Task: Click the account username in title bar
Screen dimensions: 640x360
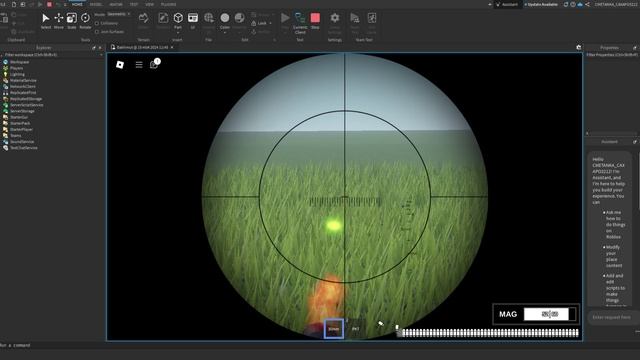Action: click(x=616, y=4)
